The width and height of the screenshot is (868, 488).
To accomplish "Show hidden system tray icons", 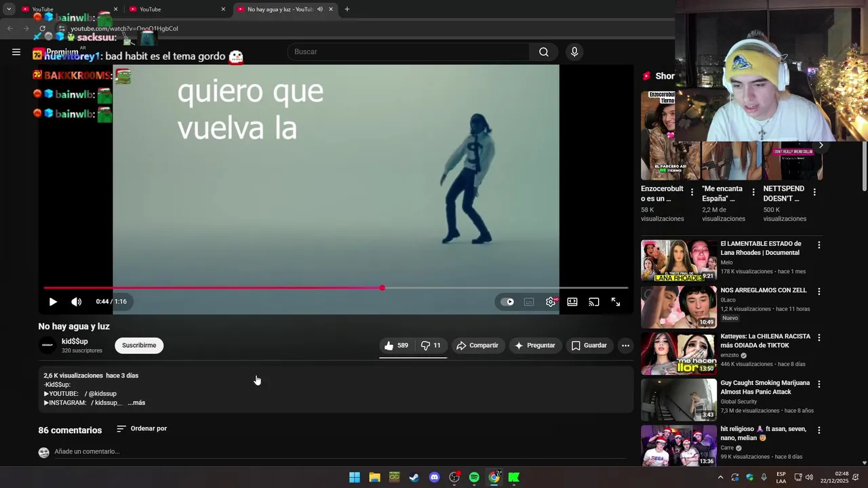I will pos(720,477).
